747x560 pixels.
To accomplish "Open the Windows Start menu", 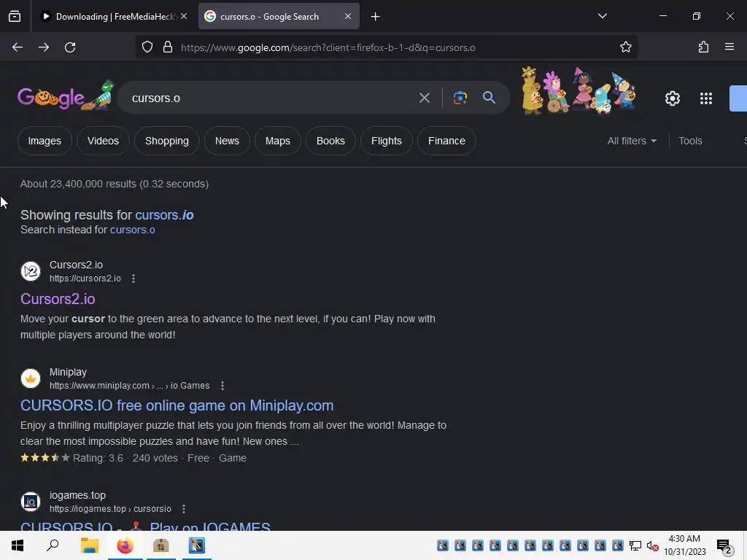I will coord(18,545).
